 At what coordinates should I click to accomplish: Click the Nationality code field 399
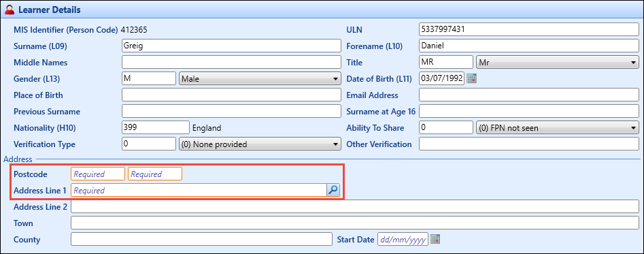click(156, 128)
